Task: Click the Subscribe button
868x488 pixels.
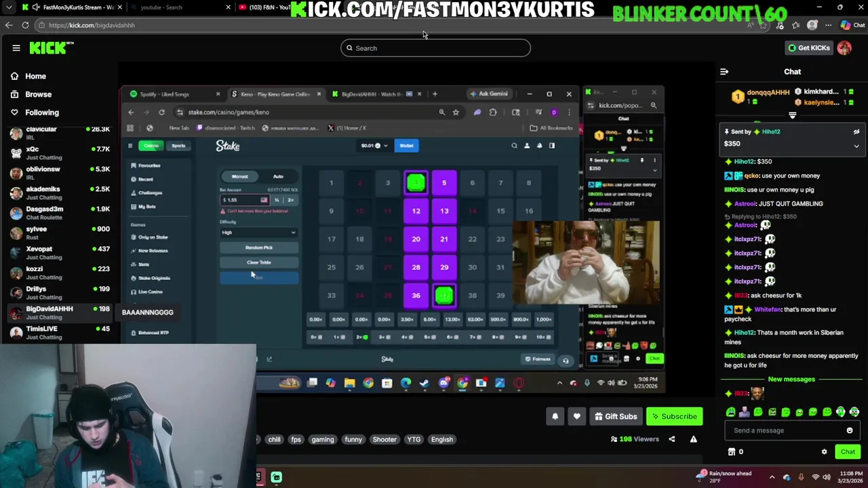Action: point(674,417)
